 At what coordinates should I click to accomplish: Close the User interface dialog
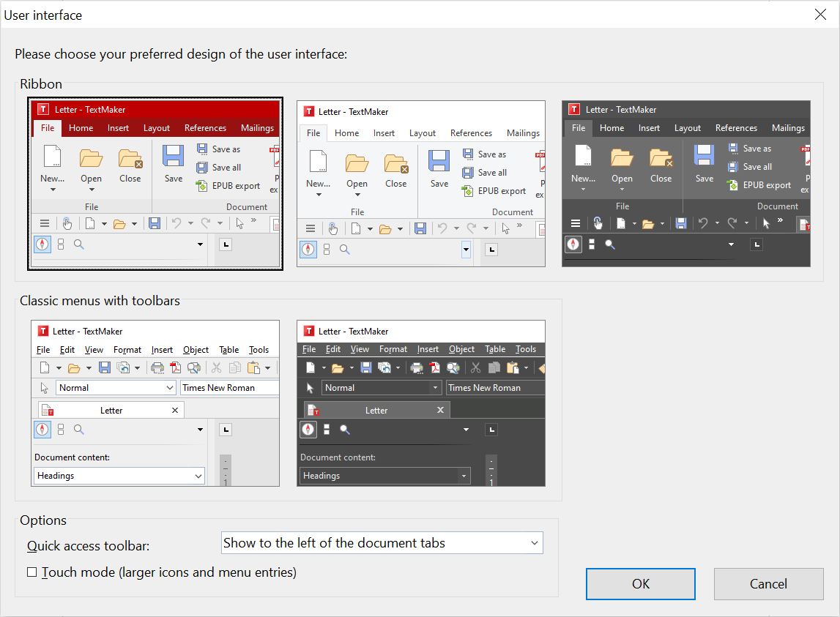coord(820,15)
